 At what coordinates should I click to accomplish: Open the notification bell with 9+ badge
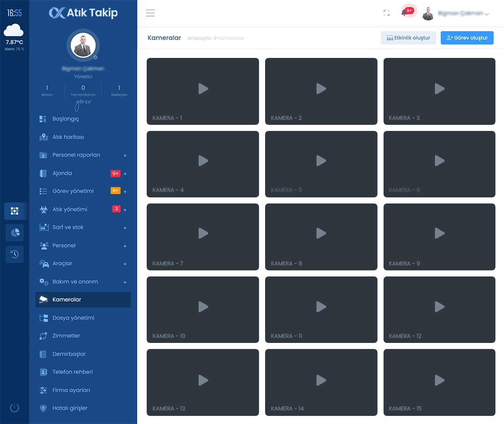(405, 13)
